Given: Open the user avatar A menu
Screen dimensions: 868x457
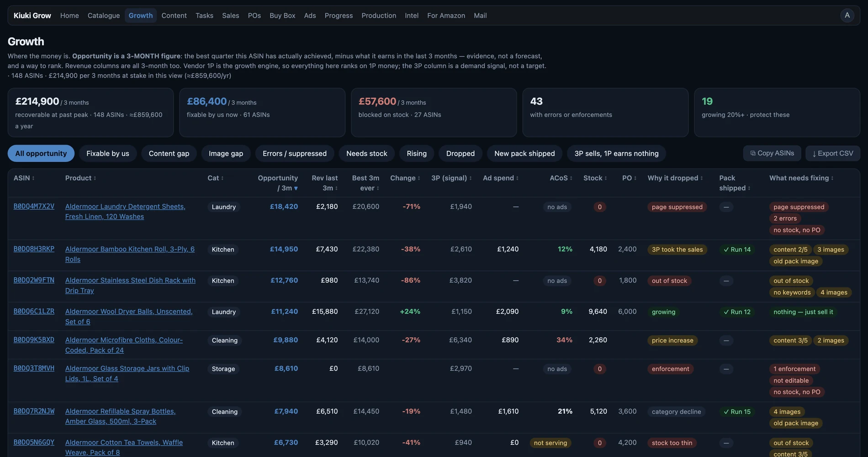Looking at the screenshot, I should [847, 16].
